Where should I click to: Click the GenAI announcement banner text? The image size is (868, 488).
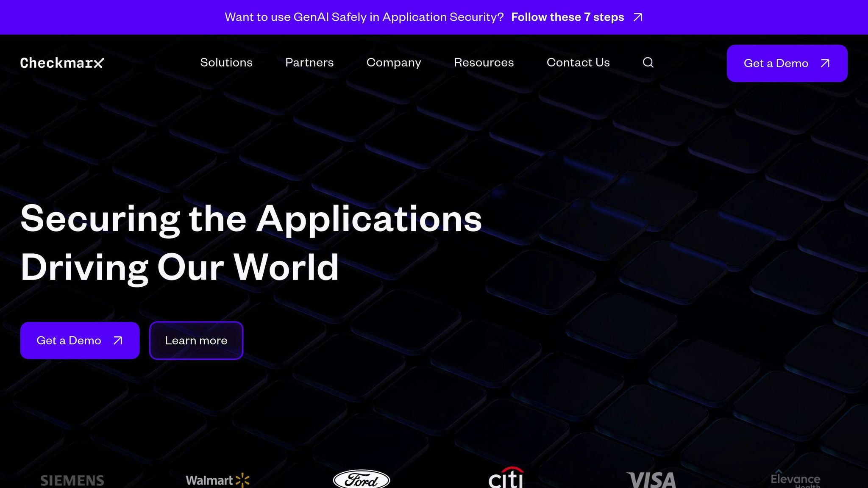point(364,17)
